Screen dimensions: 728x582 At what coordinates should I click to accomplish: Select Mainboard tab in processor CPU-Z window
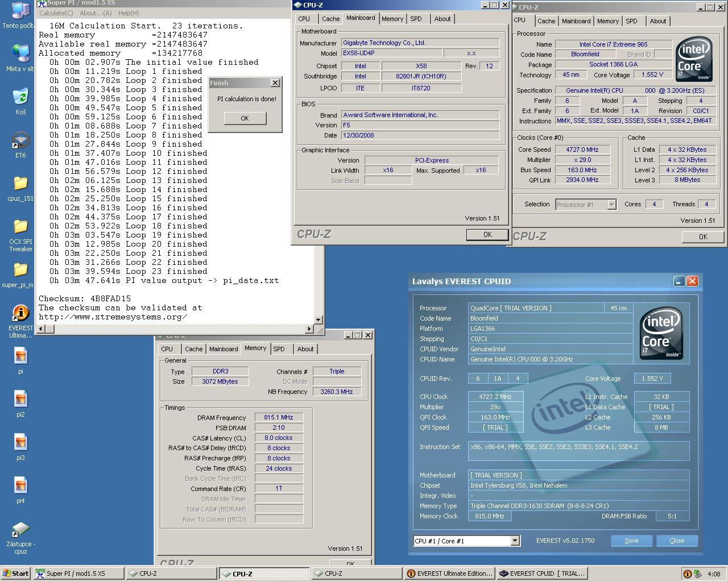click(x=576, y=21)
